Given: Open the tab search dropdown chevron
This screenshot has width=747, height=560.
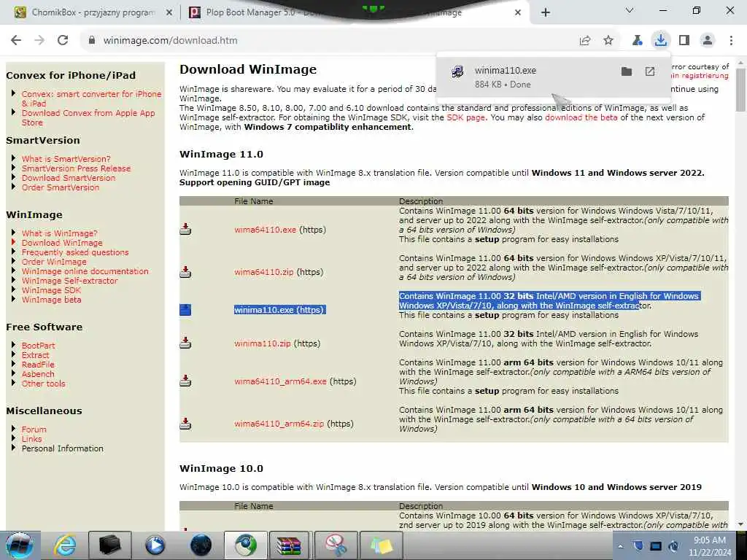Looking at the screenshot, I should (630, 10).
